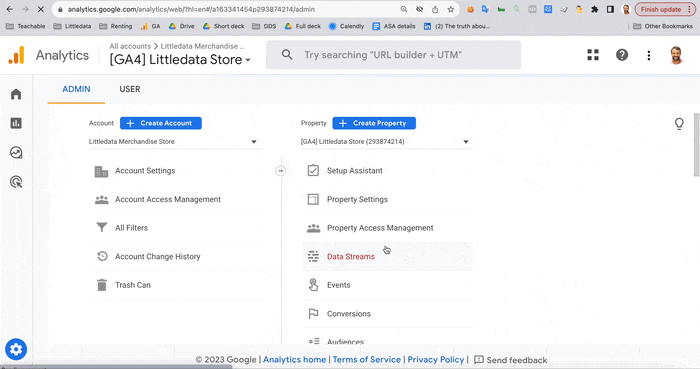The width and height of the screenshot is (700, 369).
Task: Click Send feedback in the footer
Action: pos(510,360)
